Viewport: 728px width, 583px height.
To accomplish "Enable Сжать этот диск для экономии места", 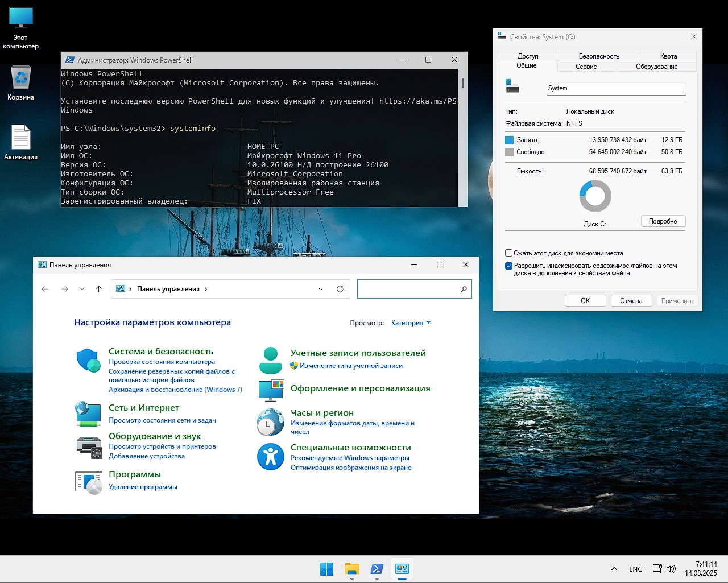I will click(509, 253).
